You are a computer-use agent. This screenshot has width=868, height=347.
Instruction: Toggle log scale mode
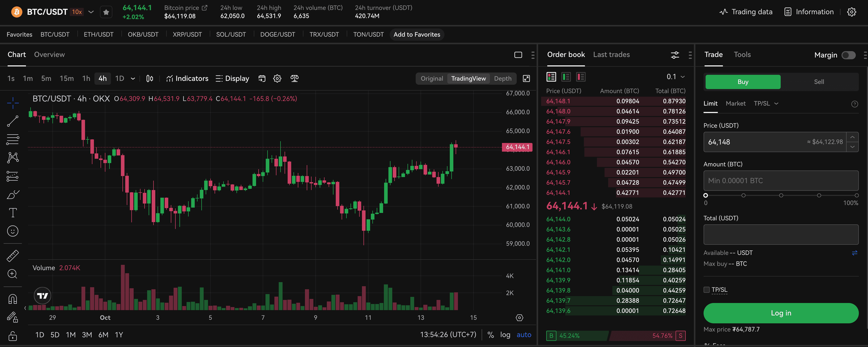(505, 335)
